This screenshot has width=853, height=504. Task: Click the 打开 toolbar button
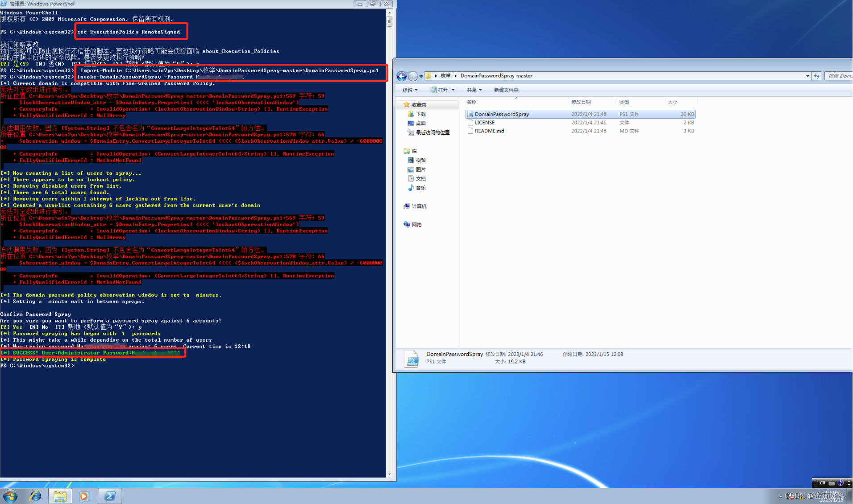pos(443,90)
